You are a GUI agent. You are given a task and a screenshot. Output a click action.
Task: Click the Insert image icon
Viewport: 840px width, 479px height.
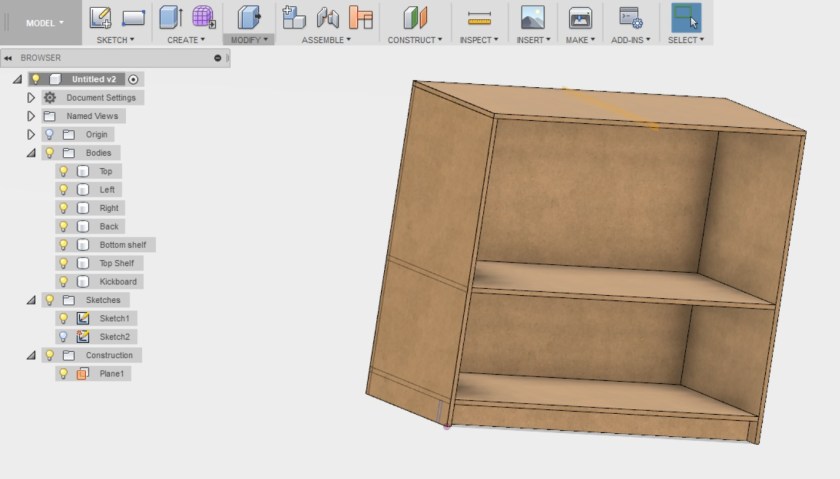[x=533, y=17]
